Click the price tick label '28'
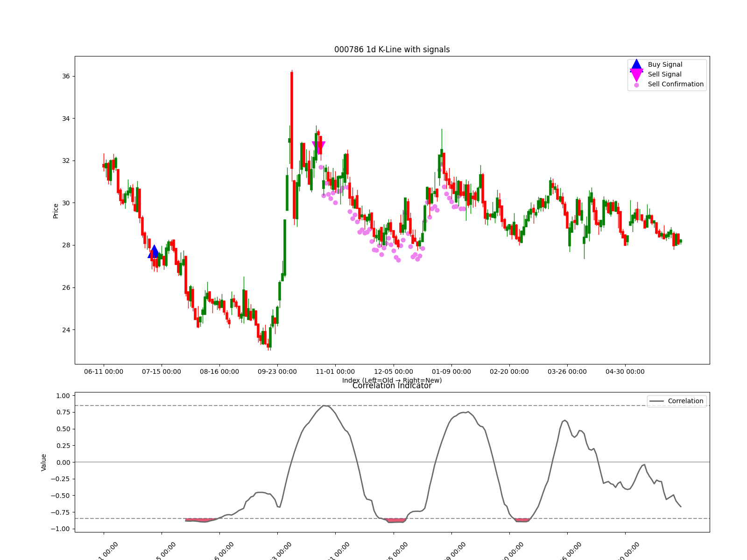This screenshot has width=747, height=560. coord(66,245)
